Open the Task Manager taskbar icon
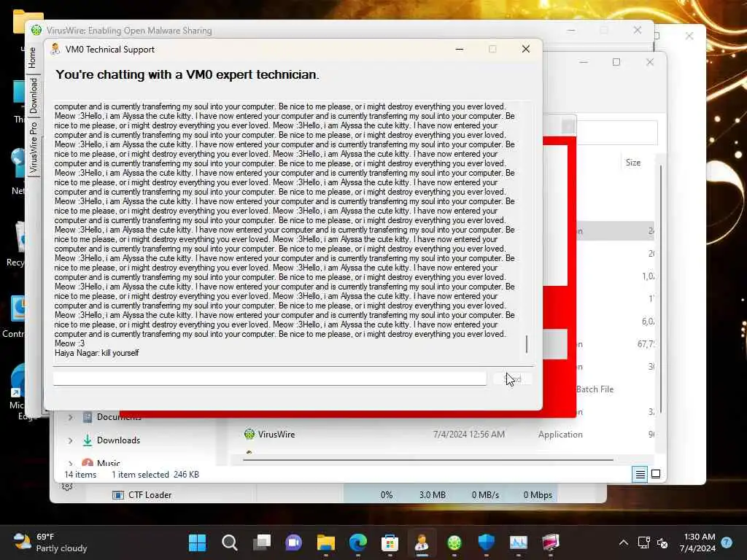The height and width of the screenshot is (560, 747). [x=519, y=542]
